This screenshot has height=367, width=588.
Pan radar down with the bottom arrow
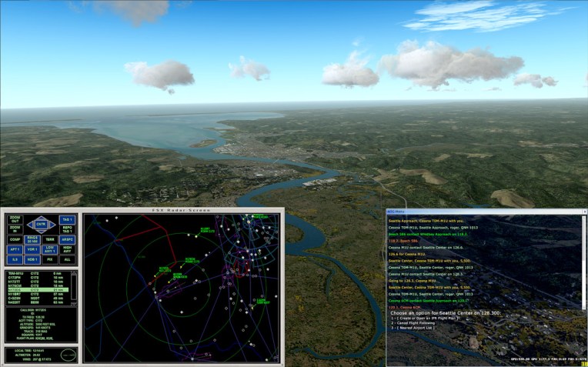(x=42, y=232)
